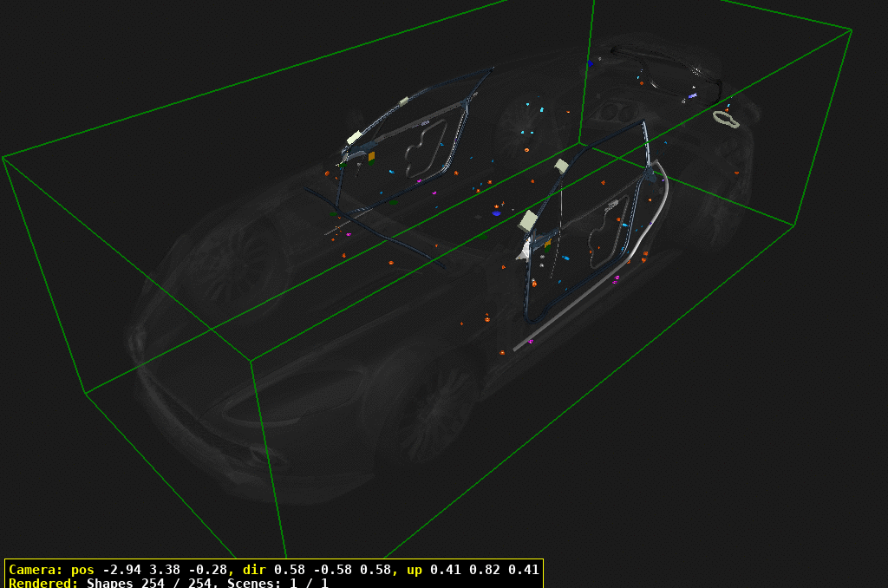
Task: Select the white bracket on near door hinge
Action: point(525,252)
